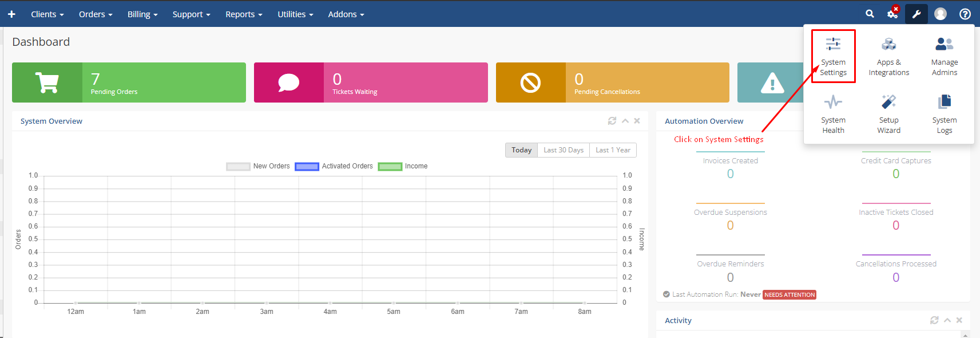Open Manage Admins
This screenshot has height=338, width=980.
click(x=944, y=56)
